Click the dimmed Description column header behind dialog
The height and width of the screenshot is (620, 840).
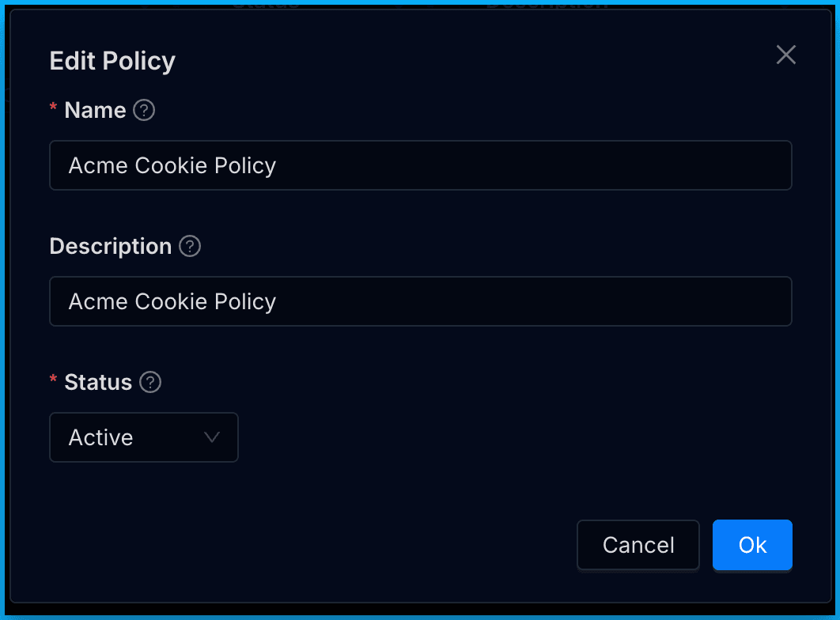547,4
